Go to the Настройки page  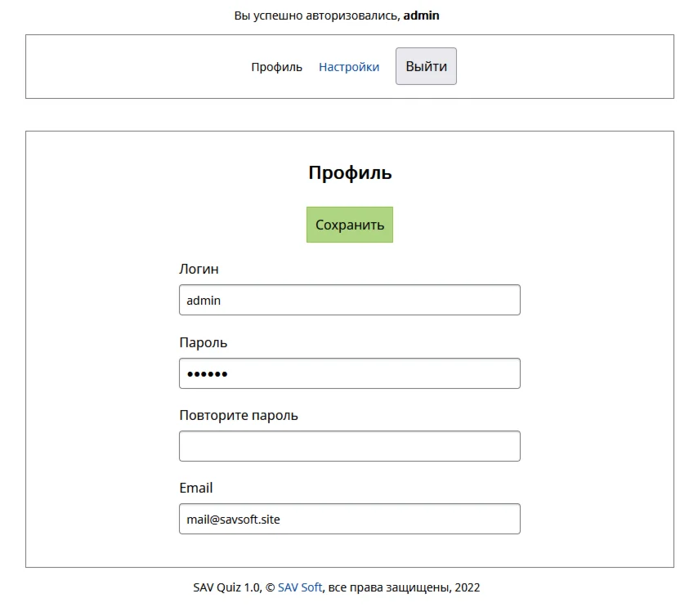pos(349,67)
